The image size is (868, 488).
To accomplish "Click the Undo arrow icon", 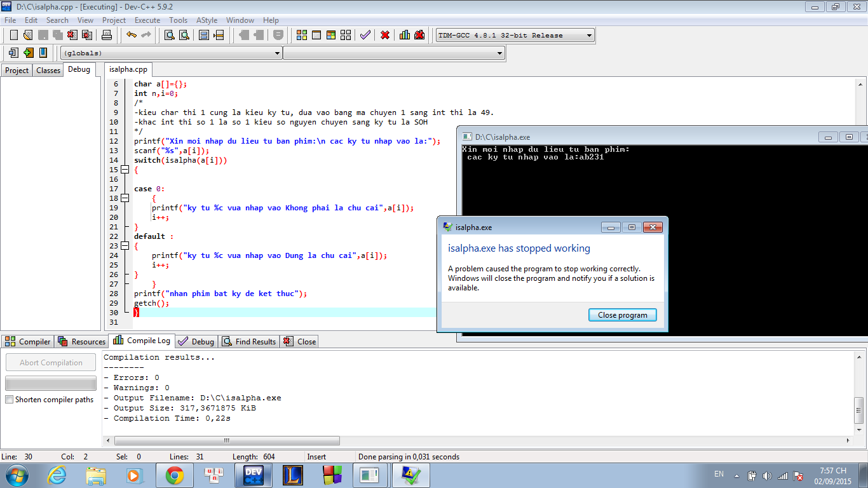I will (132, 35).
